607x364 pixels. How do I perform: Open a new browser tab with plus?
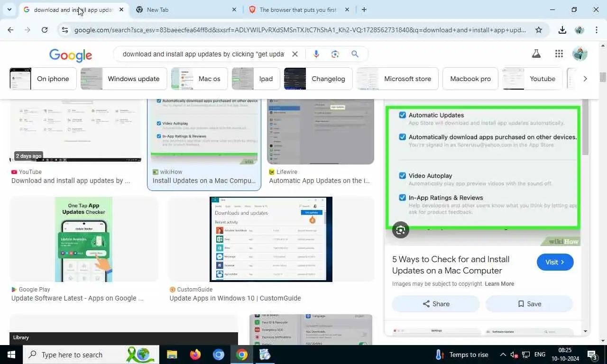click(364, 9)
